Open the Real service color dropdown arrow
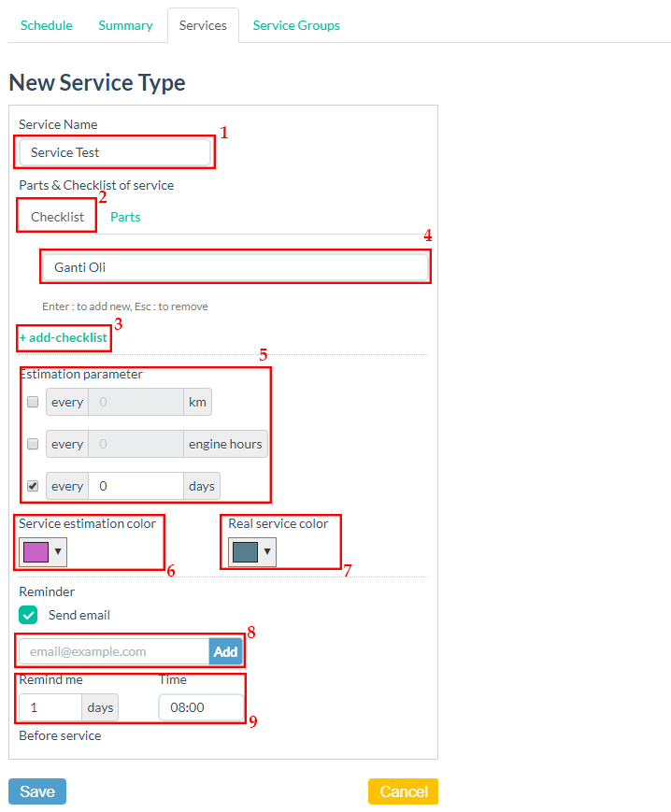This screenshot has height=812, width=671. [267, 552]
